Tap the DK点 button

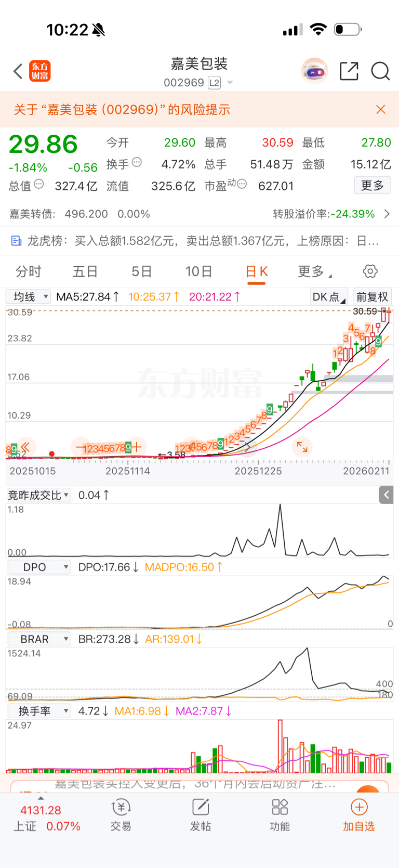pyautogui.click(x=329, y=296)
